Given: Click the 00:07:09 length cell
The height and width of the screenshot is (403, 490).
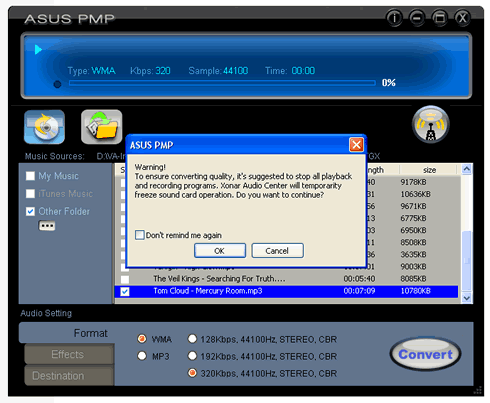Looking at the screenshot, I should pyautogui.click(x=359, y=291).
